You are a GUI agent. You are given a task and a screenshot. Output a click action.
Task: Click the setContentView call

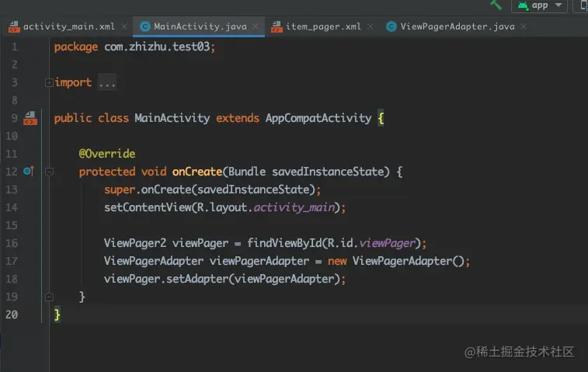pos(148,208)
